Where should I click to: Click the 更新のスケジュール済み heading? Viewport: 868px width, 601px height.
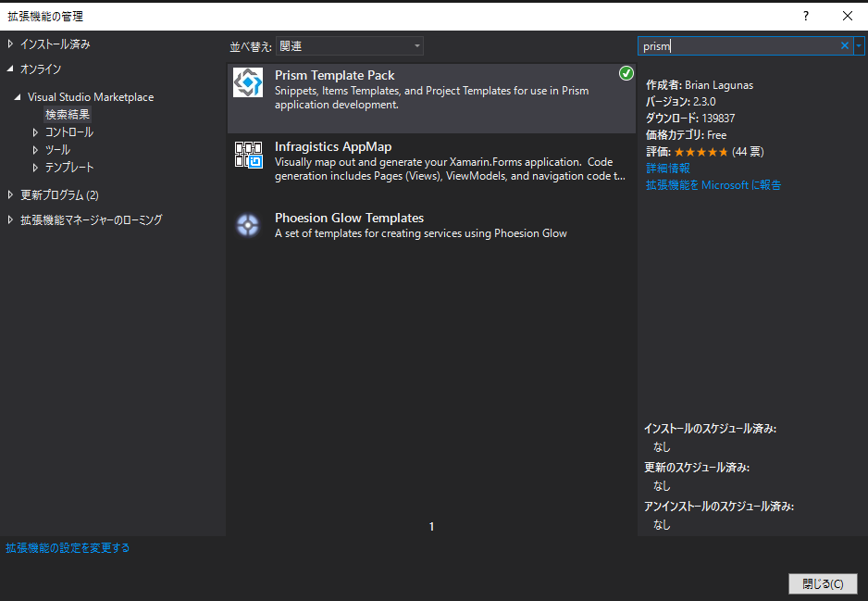[x=697, y=468]
